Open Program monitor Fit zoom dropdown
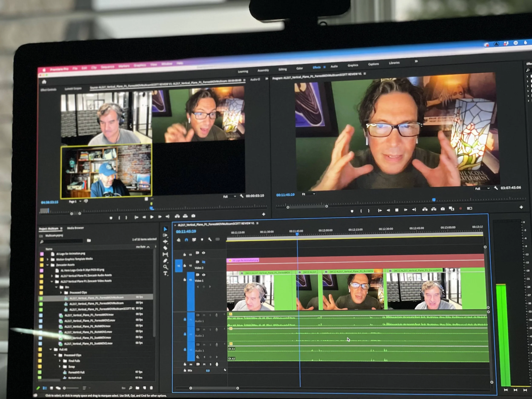The width and height of the screenshot is (532, 399). [x=308, y=194]
